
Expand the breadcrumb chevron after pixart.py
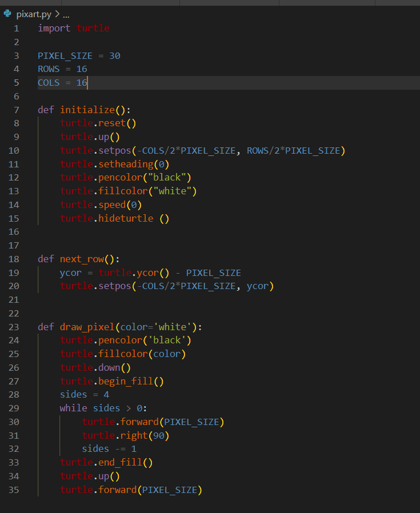click(x=57, y=14)
